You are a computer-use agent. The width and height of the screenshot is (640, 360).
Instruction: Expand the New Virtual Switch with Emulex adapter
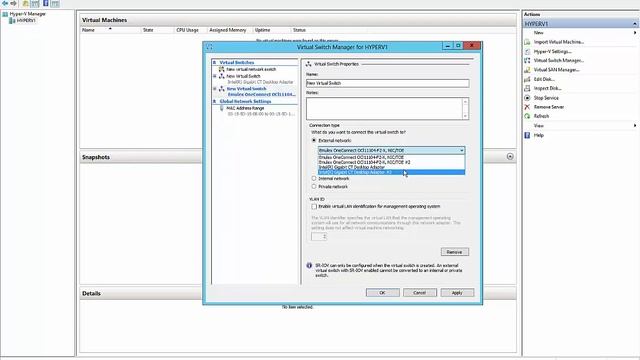215,89
